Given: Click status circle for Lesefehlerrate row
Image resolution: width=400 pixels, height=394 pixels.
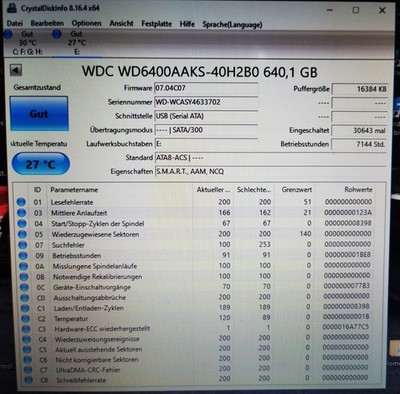Looking at the screenshot, I should 21,202.
